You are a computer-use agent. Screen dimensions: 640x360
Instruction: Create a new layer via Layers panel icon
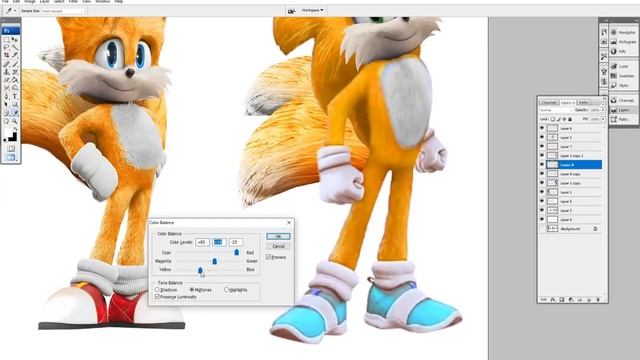tap(589, 300)
